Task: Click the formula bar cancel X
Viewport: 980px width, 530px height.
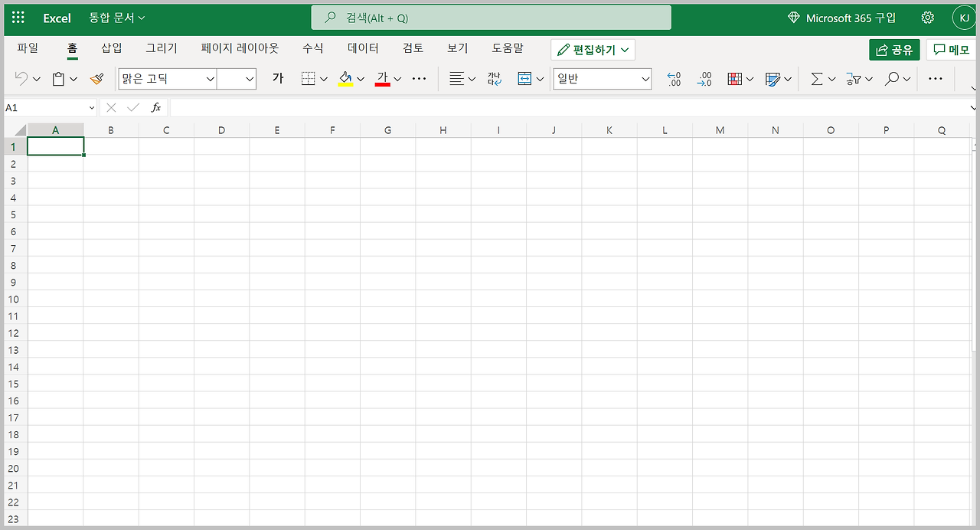Action: 112,108
